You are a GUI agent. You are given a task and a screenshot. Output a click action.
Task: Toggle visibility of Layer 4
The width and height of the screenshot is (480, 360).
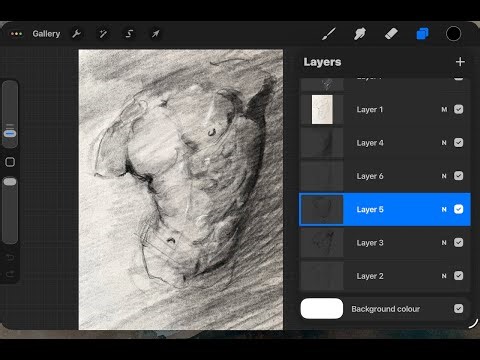pyautogui.click(x=458, y=143)
